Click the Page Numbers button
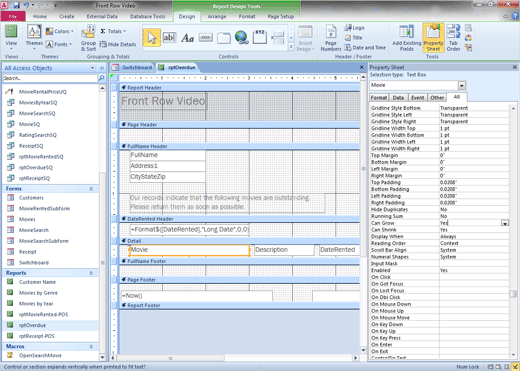Image resolution: width=520 pixels, height=371 pixels. click(x=331, y=38)
